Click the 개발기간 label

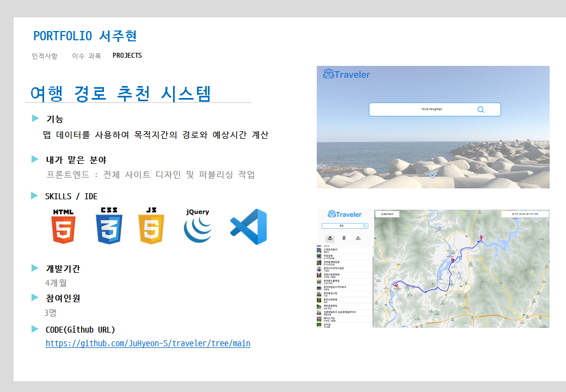tap(63, 268)
